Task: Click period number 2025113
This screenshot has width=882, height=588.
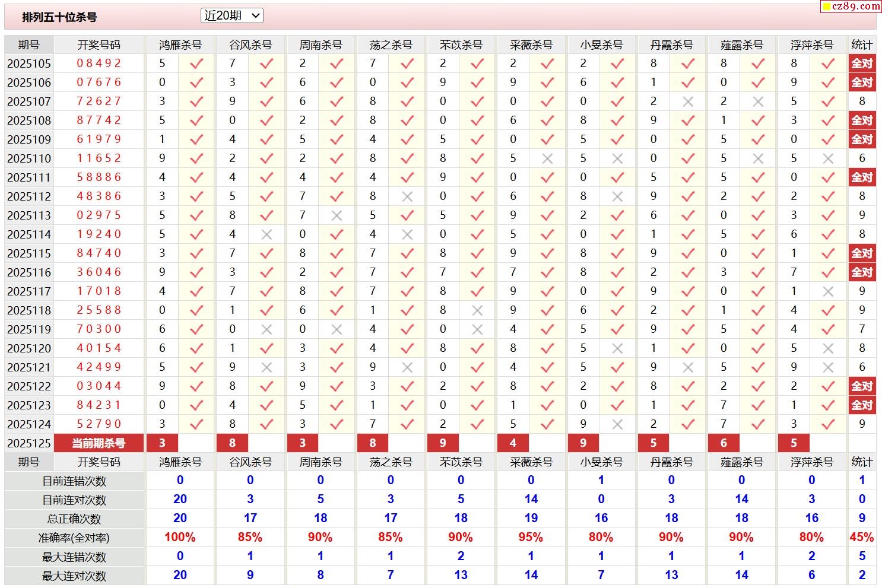Action: pyautogui.click(x=29, y=215)
